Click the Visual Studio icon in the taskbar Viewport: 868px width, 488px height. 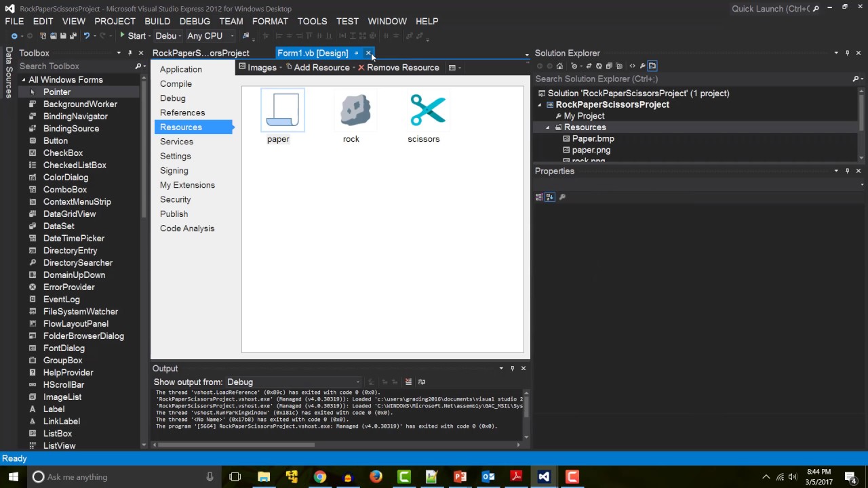click(x=544, y=476)
